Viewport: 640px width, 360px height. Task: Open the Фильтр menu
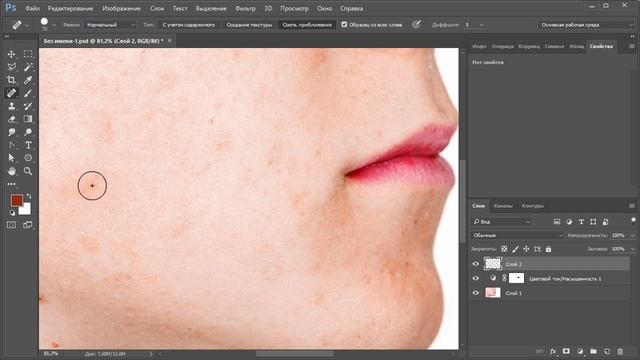[x=245, y=8]
